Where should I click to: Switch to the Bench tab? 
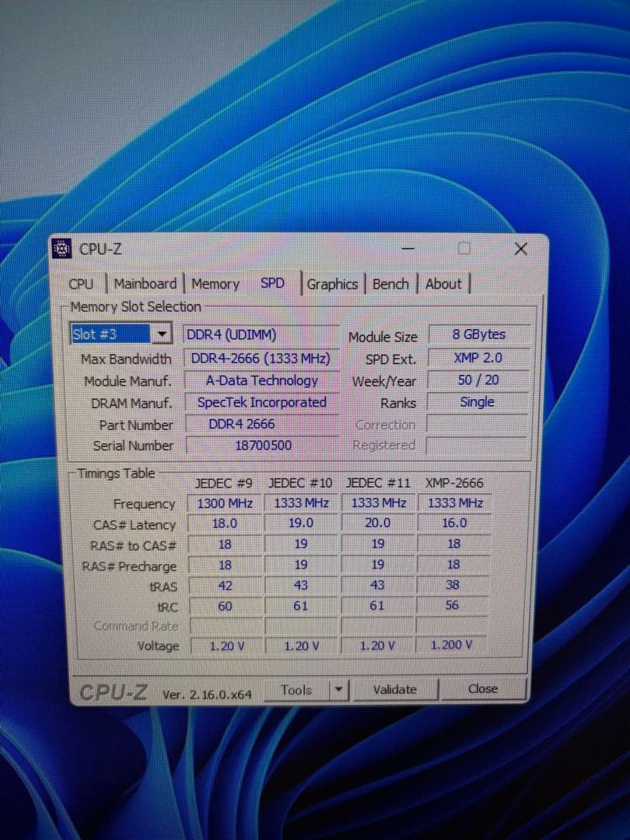tap(390, 283)
